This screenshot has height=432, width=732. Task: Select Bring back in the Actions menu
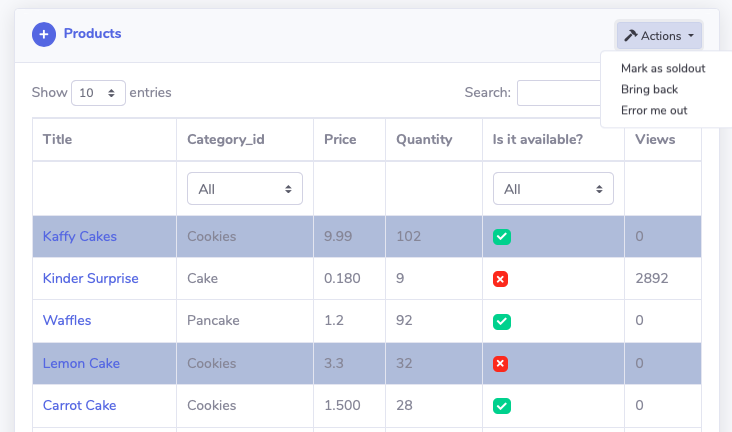click(649, 90)
